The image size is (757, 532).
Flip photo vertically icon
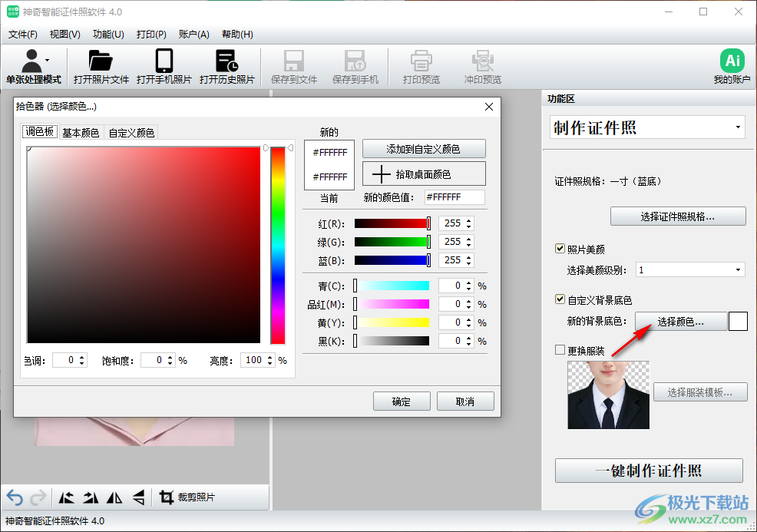[x=138, y=497]
